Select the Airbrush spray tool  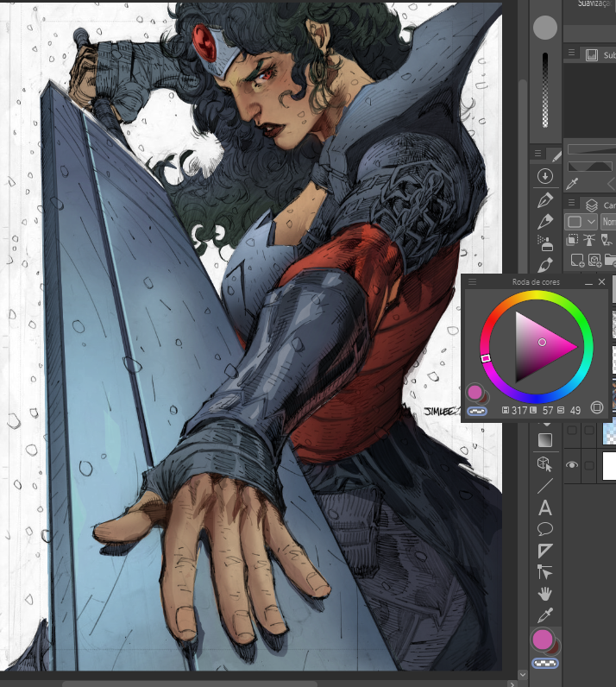[x=545, y=243]
